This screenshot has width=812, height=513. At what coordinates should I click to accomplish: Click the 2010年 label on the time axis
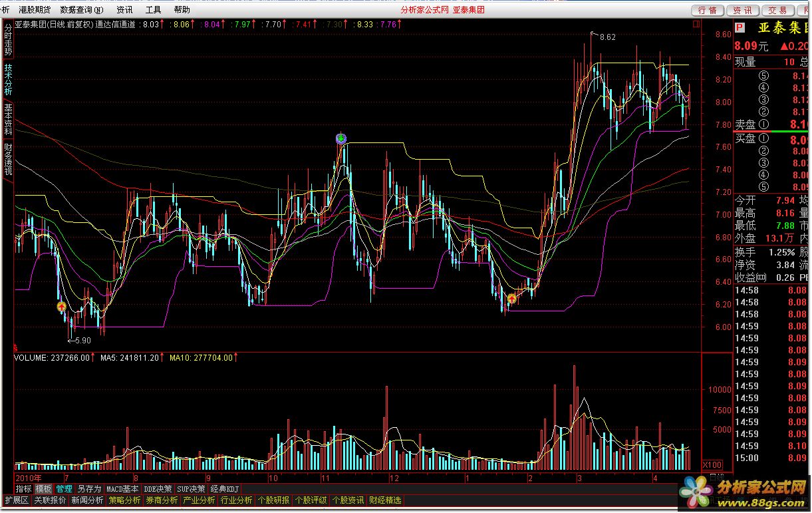coord(29,478)
